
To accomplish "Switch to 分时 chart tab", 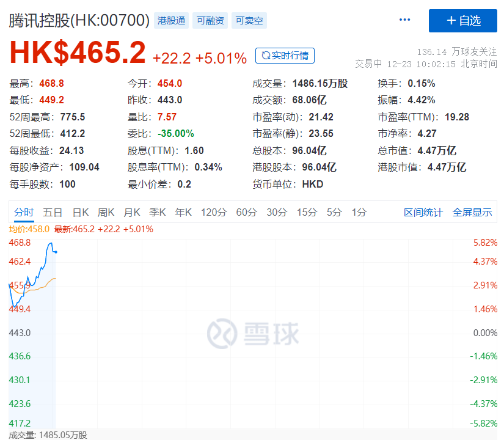I will (x=24, y=212).
